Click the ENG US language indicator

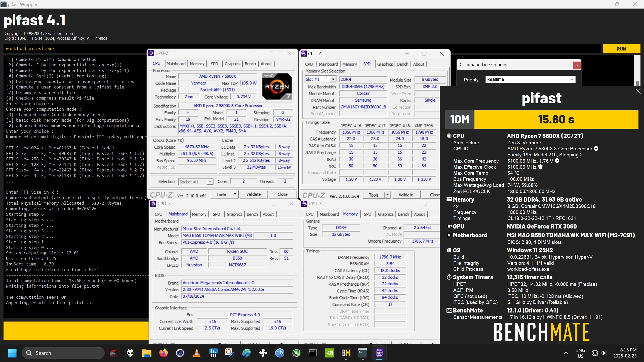580,353
